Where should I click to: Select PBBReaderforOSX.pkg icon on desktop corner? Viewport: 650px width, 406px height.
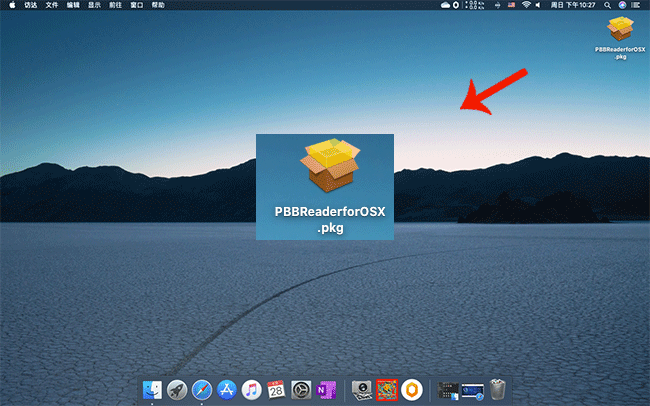tap(620, 29)
